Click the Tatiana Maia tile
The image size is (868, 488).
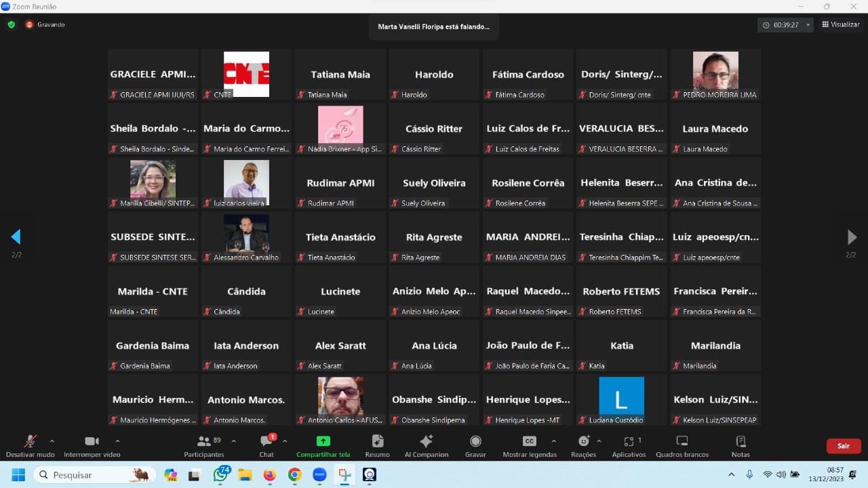(340, 74)
